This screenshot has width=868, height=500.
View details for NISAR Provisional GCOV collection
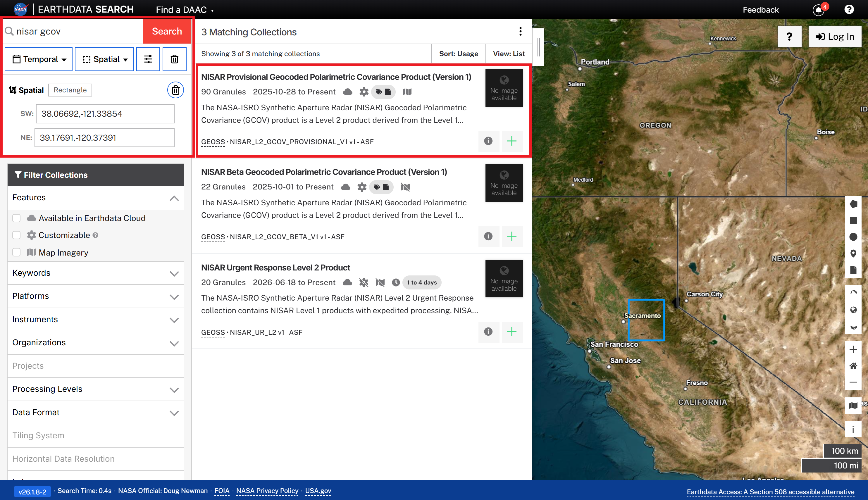pos(488,141)
